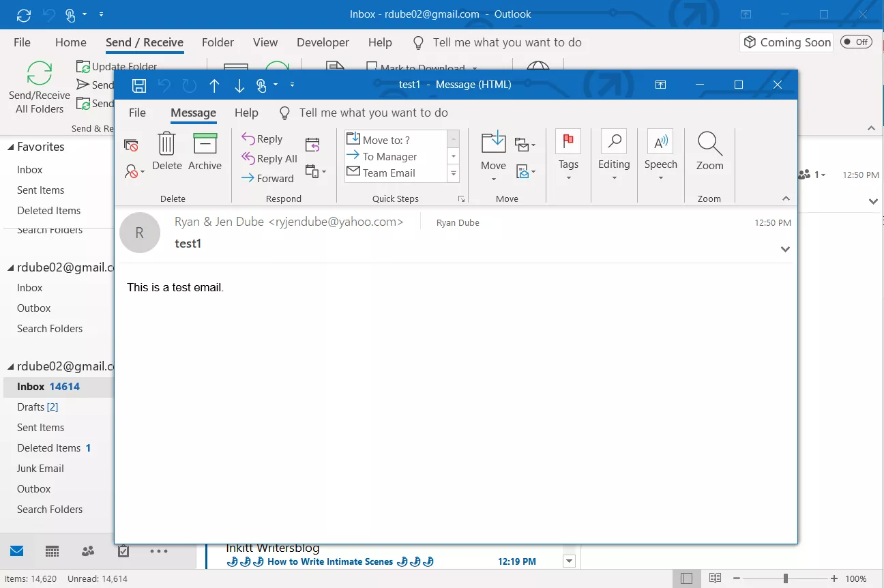Open the Folder tab in main Outlook

(218, 42)
